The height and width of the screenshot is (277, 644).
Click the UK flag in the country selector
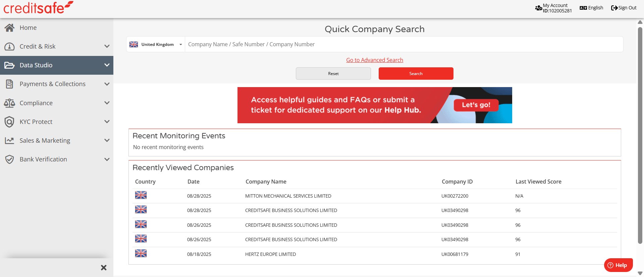[x=133, y=44]
